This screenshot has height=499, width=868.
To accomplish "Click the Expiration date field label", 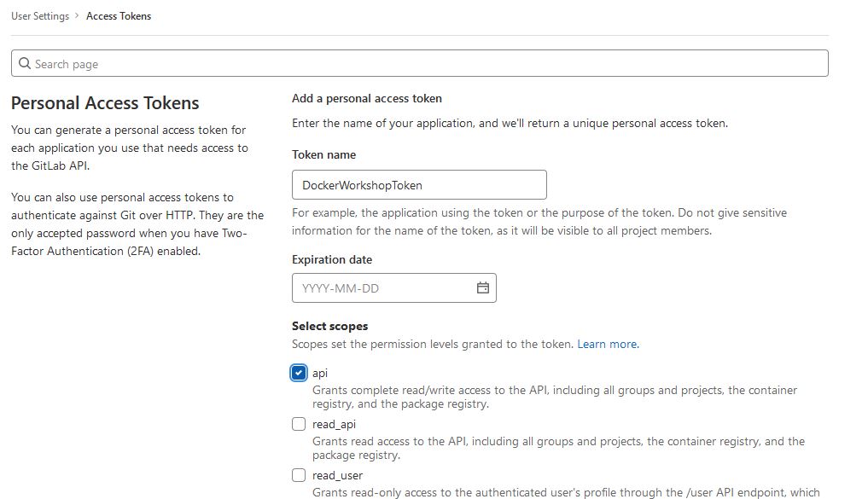I will pyautogui.click(x=332, y=259).
